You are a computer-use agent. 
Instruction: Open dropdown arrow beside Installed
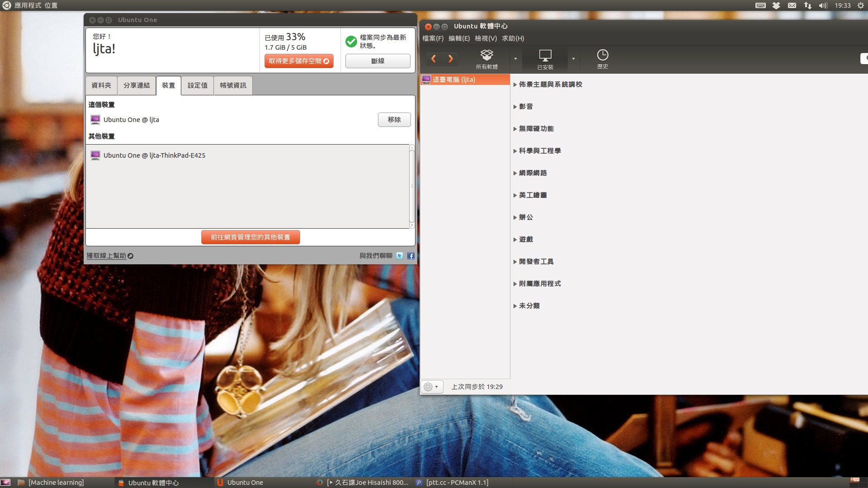pos(573,59)
